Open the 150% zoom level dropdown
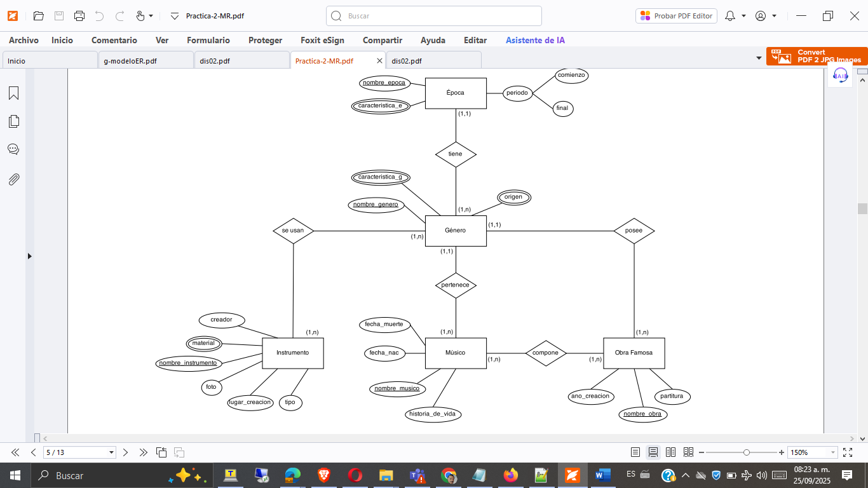This screenshot has height=488, width=868. coord(833,452)
